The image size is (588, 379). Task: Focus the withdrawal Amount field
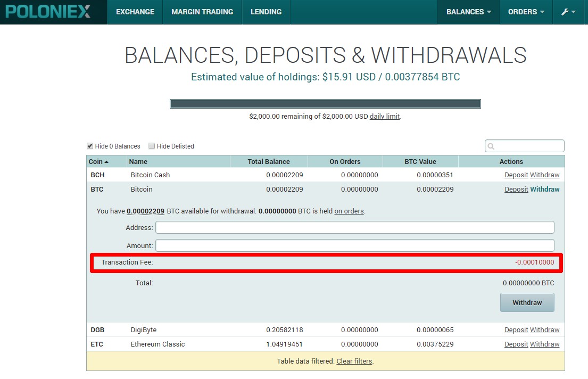354,245
